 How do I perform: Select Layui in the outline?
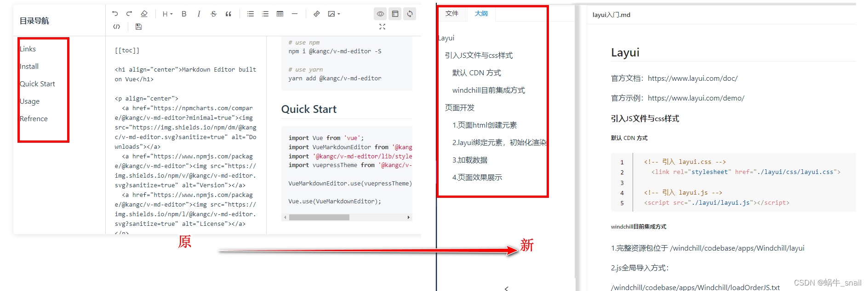[x=446, y=38]
